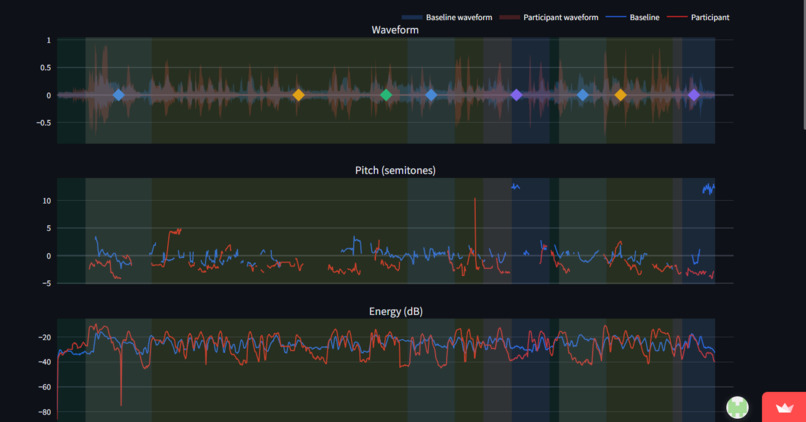Hide the Baseline line trace in legend

pos(632,17)
